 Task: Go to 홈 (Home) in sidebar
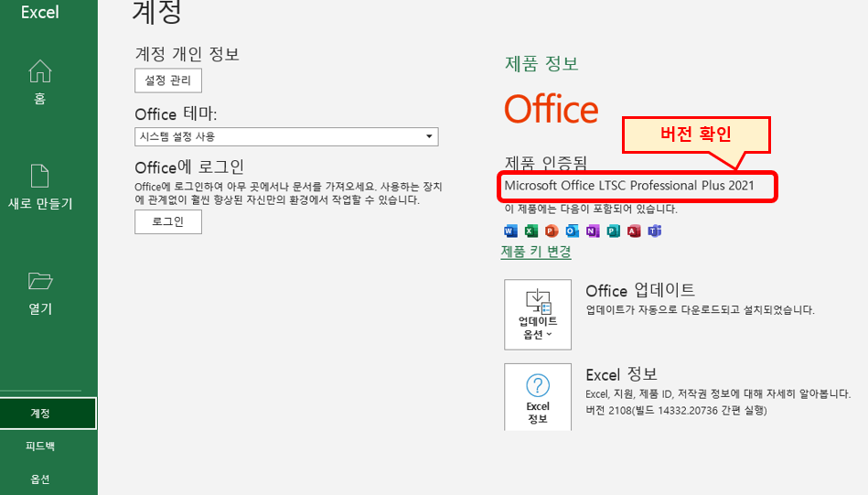tap(39, 82)
